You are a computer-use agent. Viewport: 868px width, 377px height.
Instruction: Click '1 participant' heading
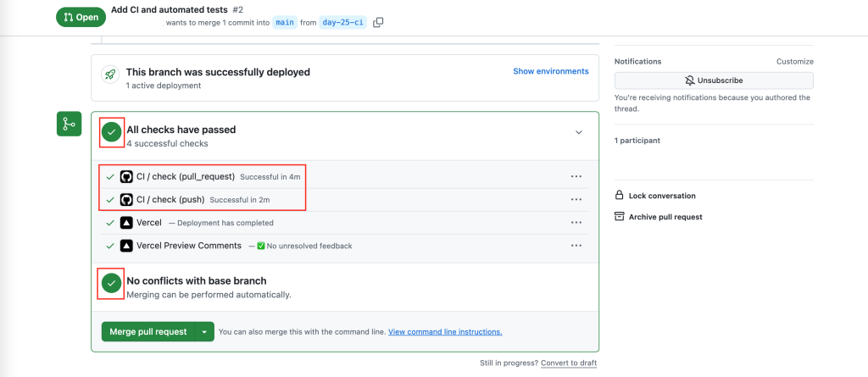coord(637,141)
